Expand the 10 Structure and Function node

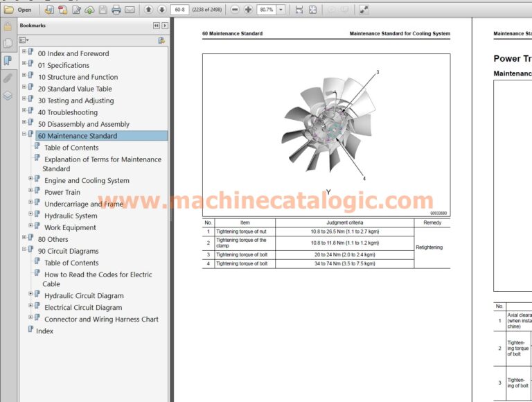click(x=24, y=75)
